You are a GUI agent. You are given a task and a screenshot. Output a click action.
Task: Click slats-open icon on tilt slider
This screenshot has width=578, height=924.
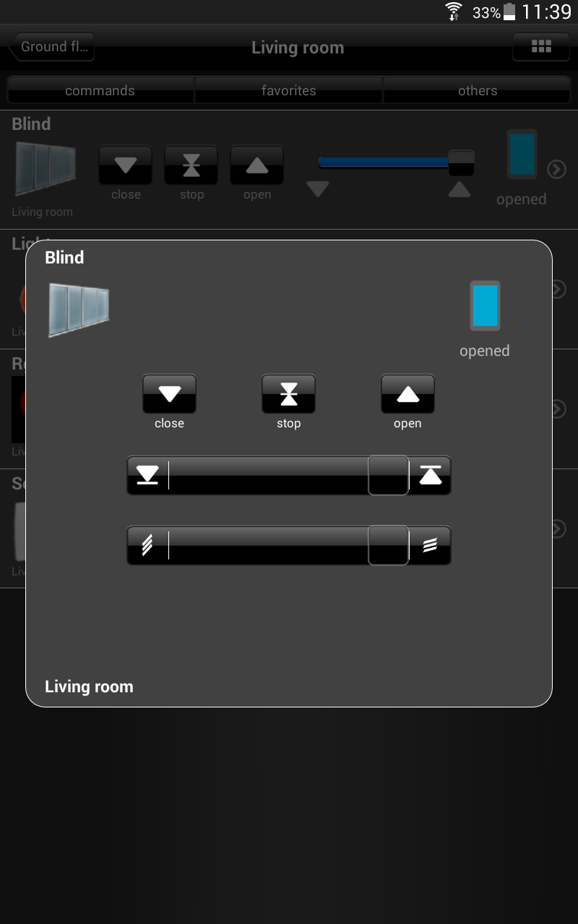coord(430,545)
